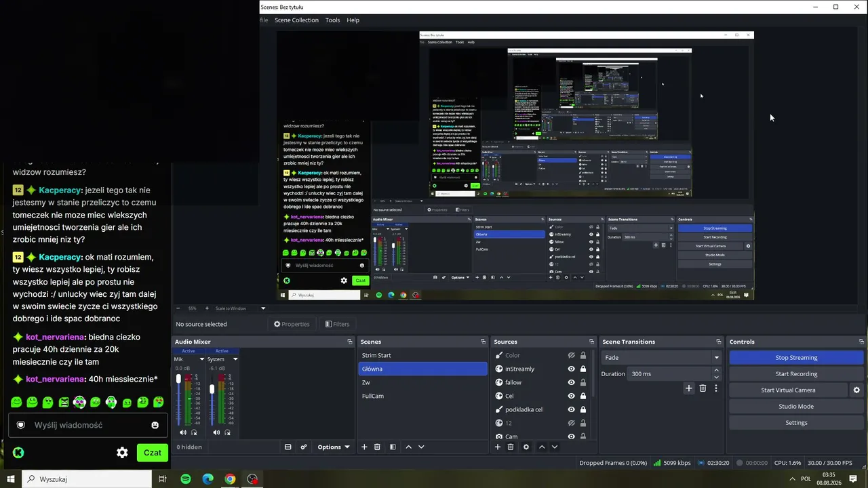868x488 pixels.
Task: Move source down in Sources toolbar
Action: pyautogui.click(x=555, y=447)
